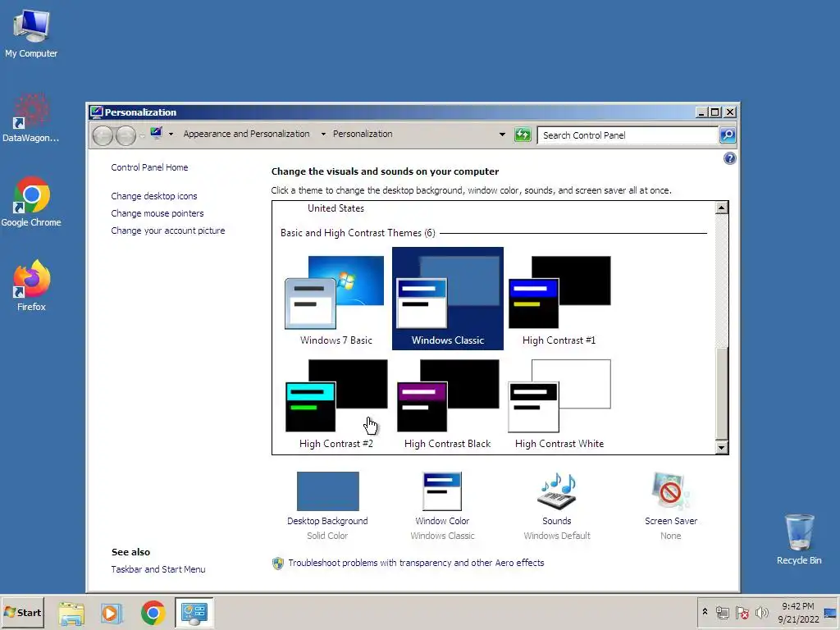Screen dimensions: 840x630
Task: Open Windows Media Player from taskbar
Action: pyautogui.click(x=112, y=613)
